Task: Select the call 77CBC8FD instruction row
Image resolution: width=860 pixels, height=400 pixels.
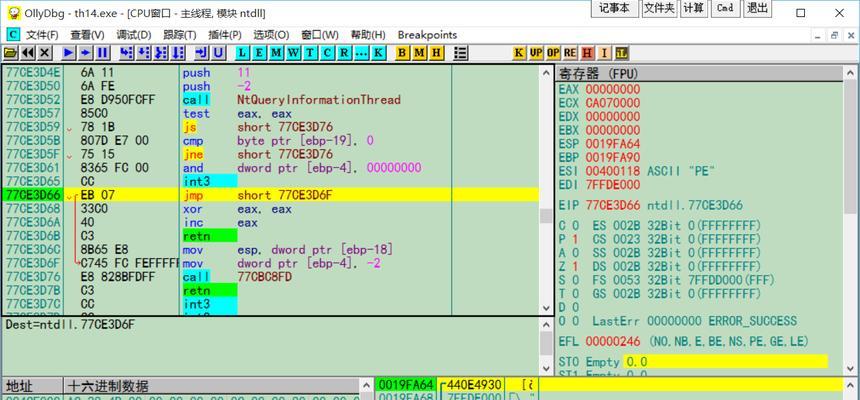Action: tap(270, 277)
